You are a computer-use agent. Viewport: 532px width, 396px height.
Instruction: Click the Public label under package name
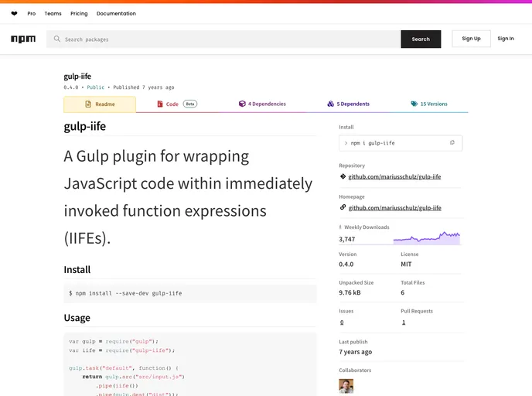(x=96, y=87)
